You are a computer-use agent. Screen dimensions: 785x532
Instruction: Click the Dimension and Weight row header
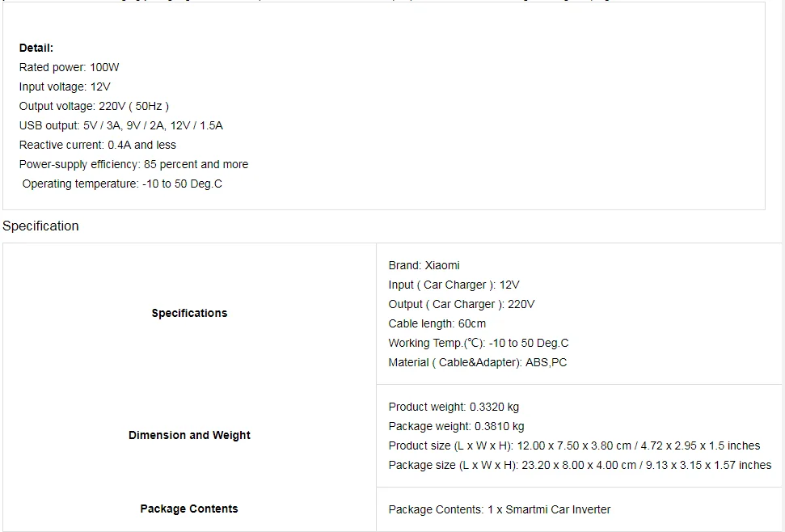pyautogui.click(x=189, y=436)
